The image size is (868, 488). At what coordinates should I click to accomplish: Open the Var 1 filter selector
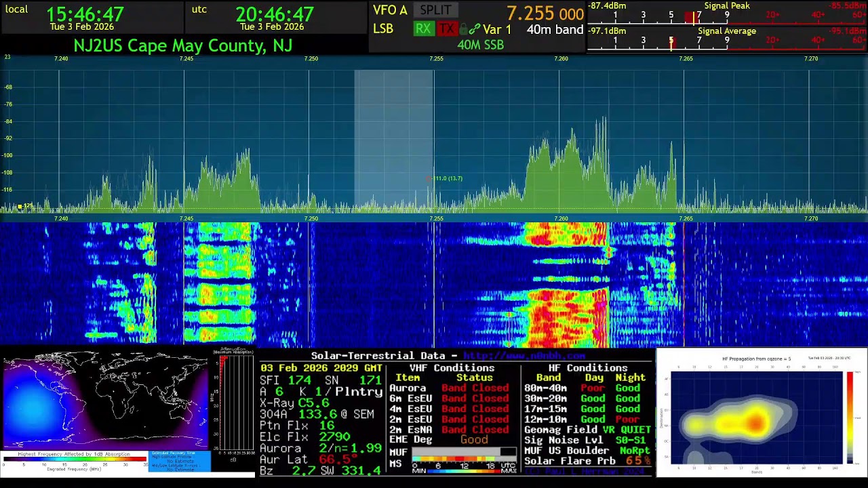click(x=497, y=30)
